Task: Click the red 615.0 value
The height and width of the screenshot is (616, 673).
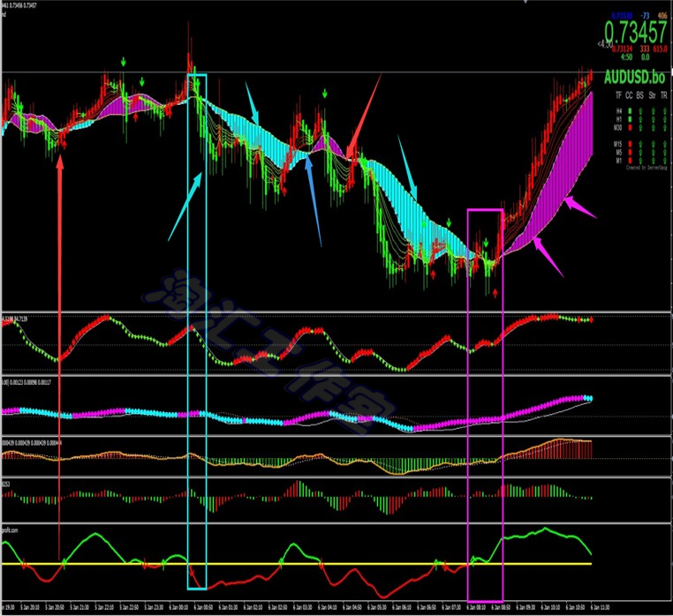Action: pyautogui.click(x=660, y=49)
